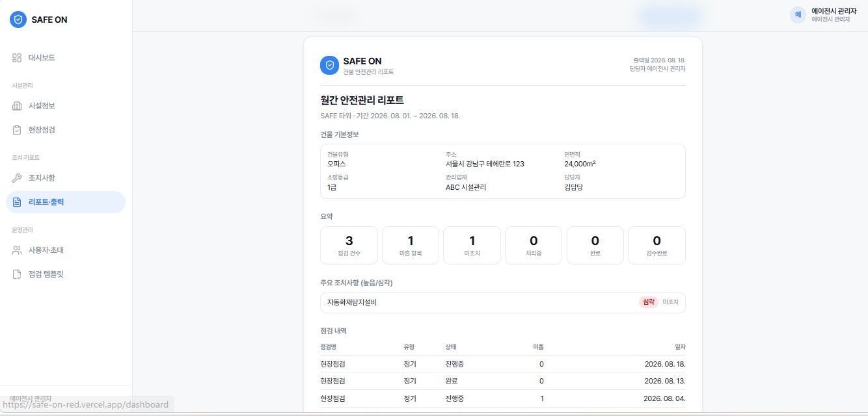868x416 pixels.
Task: Click the address 서울시 강남구 테헤란로 123
Action: click(485, 164)
